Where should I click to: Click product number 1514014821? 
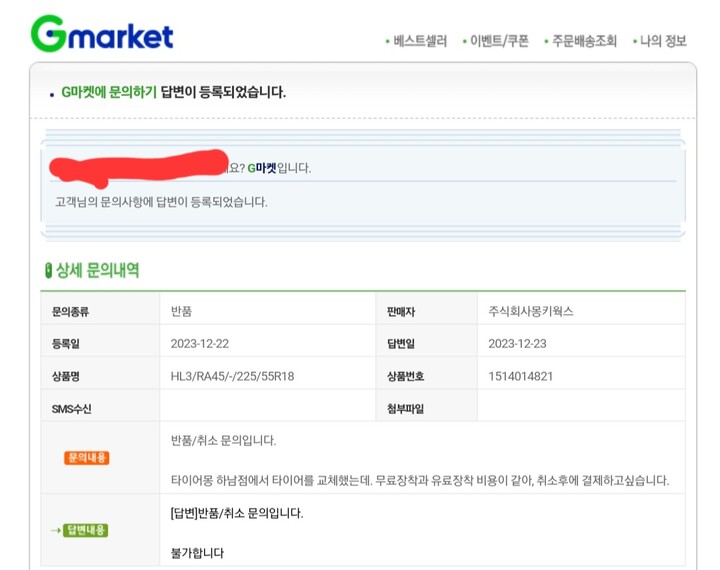pos(521,376)
